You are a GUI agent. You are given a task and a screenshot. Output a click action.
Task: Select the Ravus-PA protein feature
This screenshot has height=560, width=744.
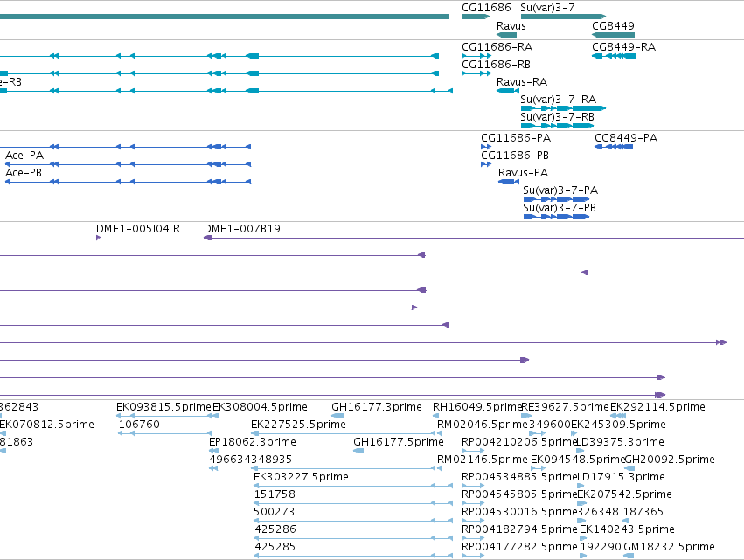(x=509, y=182)
